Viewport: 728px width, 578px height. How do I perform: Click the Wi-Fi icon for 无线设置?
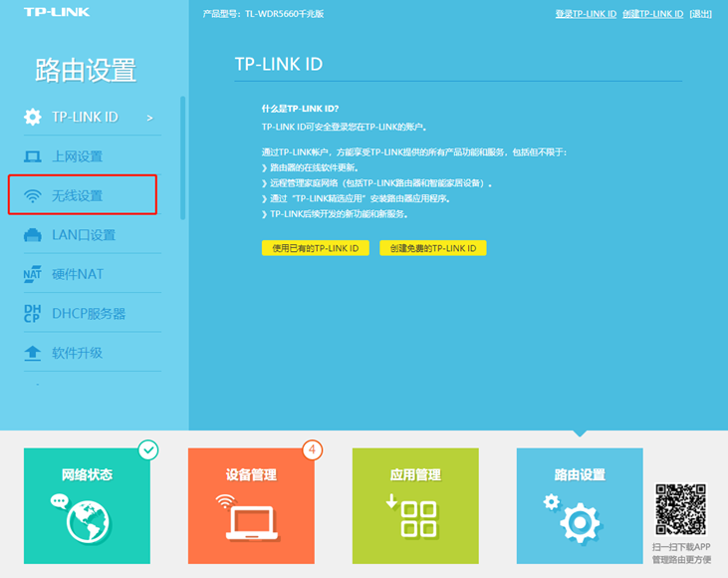click(33, 196)
